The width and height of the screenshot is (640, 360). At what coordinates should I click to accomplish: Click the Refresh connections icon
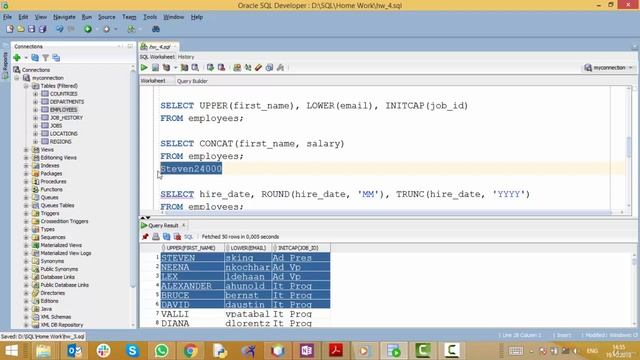tap(35, 58)
